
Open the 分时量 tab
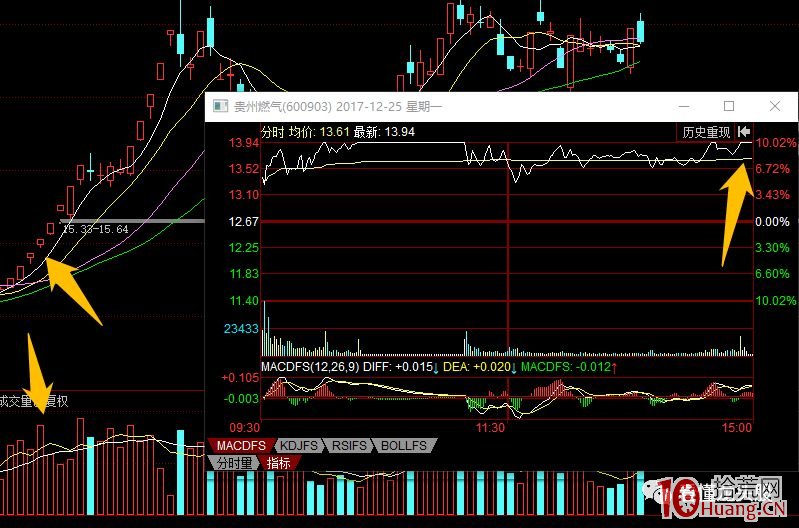(234, 463)
